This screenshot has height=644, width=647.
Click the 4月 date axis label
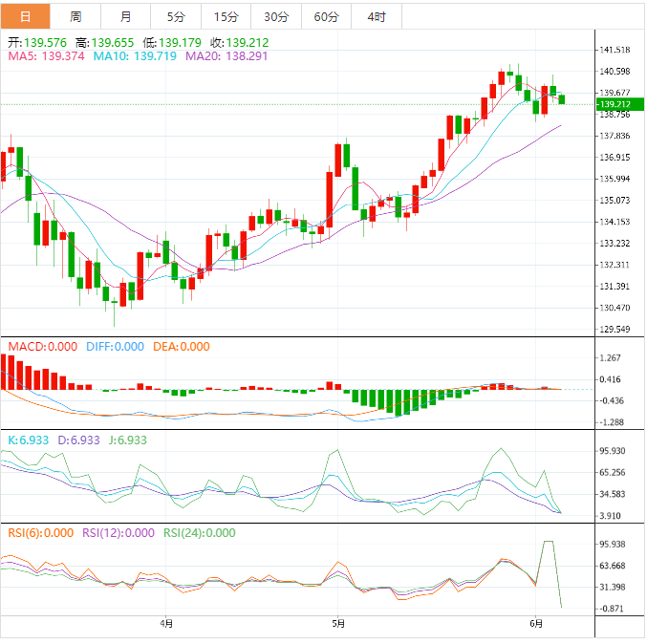(x=167, y=625)
